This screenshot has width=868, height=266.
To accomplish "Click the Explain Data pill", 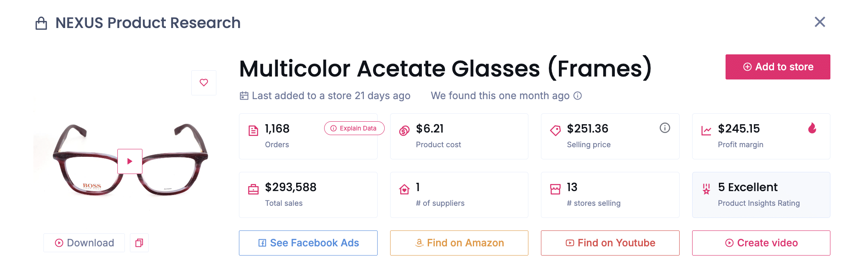I will [354, 128].
